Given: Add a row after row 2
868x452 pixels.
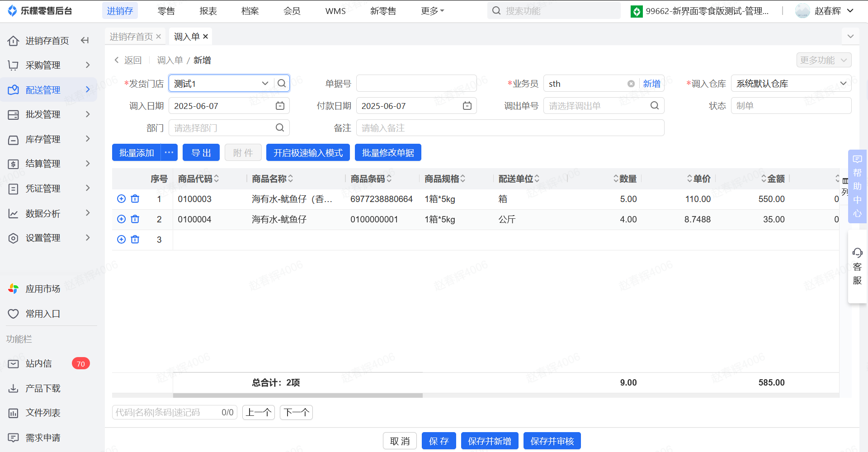Looking at the screenshot, I should (121, 219).
